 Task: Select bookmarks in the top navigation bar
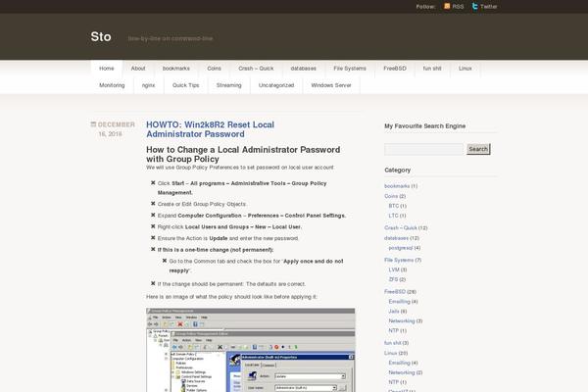175,69
